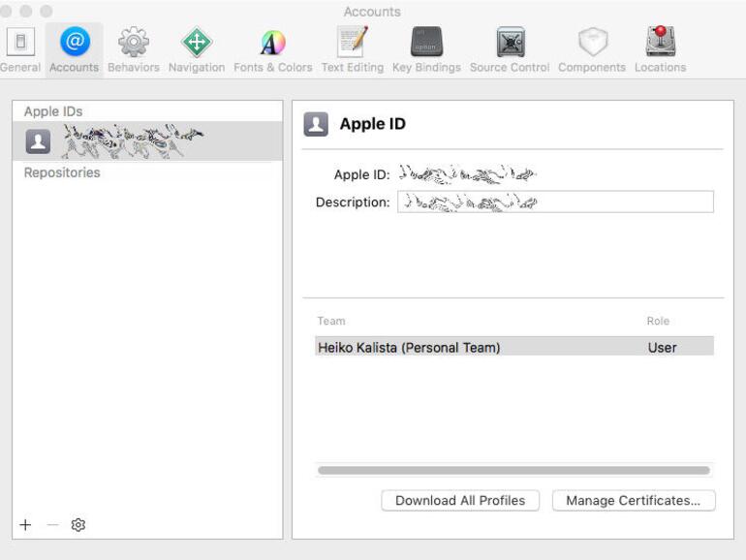746x560 pixels.
Task: Click the User role cell
Action: tap(662, 347)
